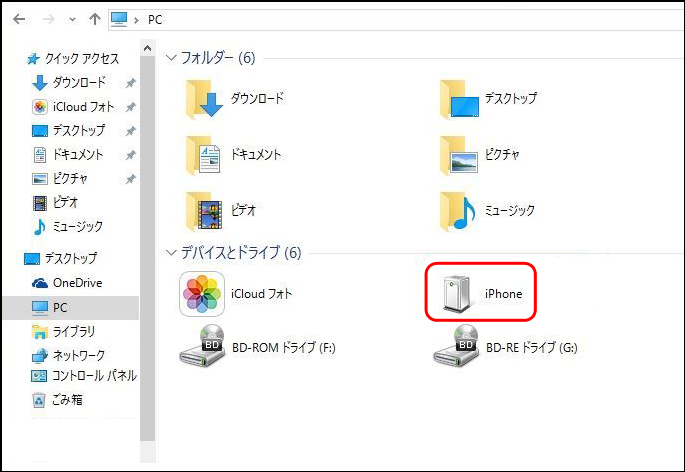Viewport: 685px width, 472px height.
Task: Open recent locations dropdown chevron
Action: tap(72, 20)
